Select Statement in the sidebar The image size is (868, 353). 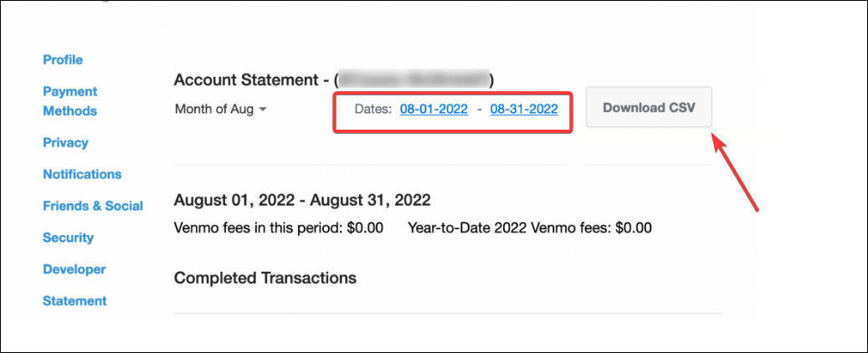[74, 300]
